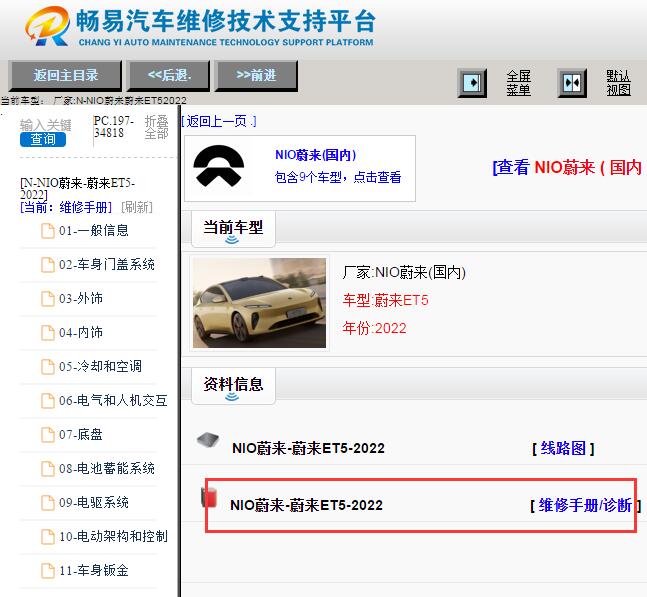
Task: Click NIO蔚来-蔚来ET5-2022 text in 线路图 row
Action: [308, 448]
